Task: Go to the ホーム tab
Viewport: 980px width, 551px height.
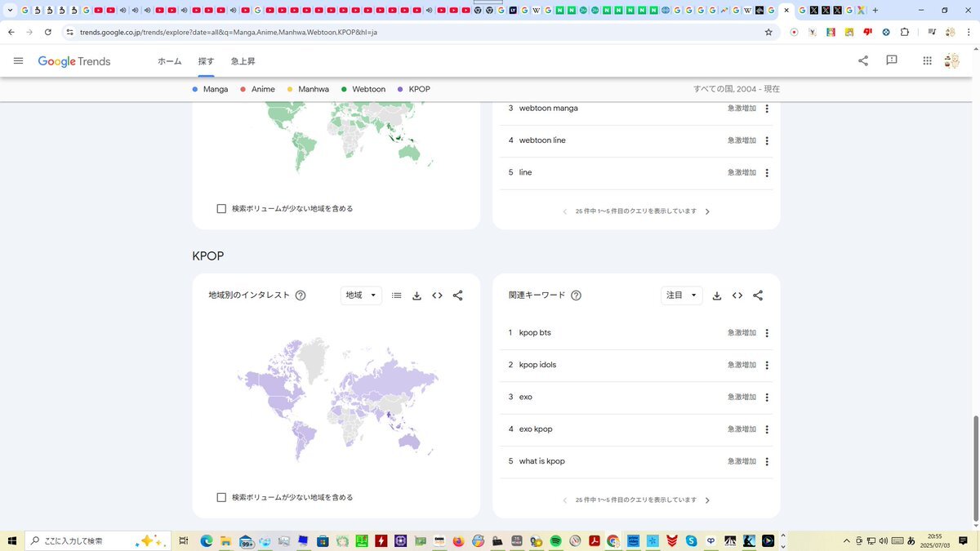Action: tap(170, 61)
